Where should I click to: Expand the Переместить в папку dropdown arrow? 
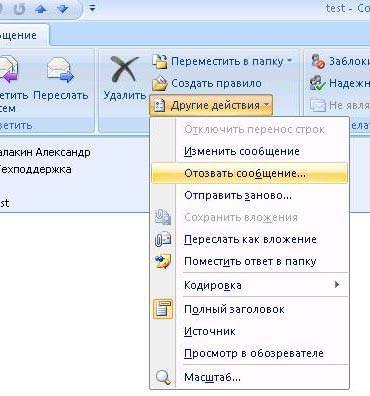coord(289,61)
